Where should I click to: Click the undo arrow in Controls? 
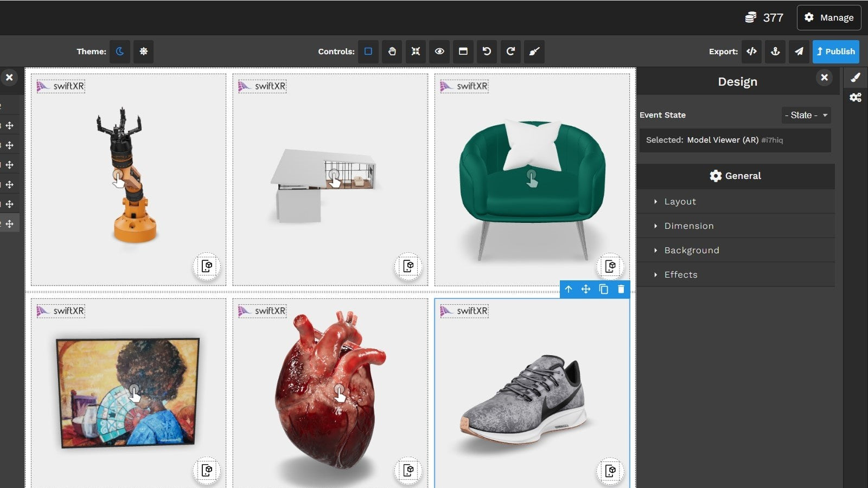[x=487, y=52]
